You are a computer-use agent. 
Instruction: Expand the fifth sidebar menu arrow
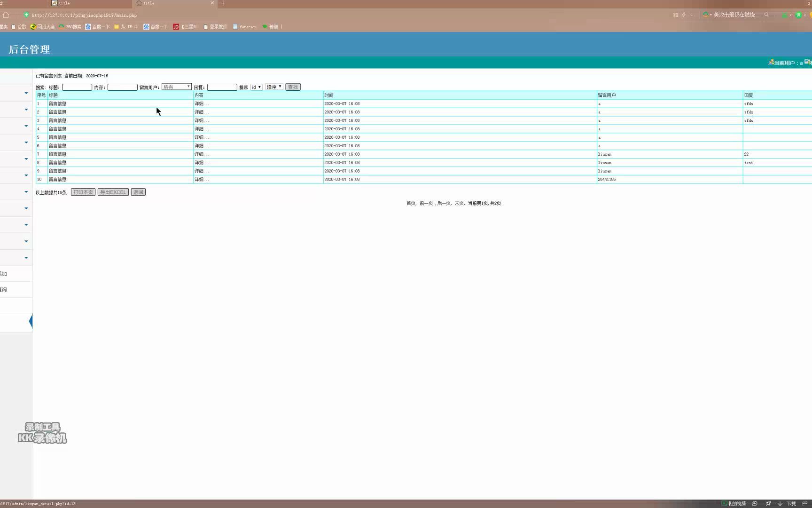[26, 159]
